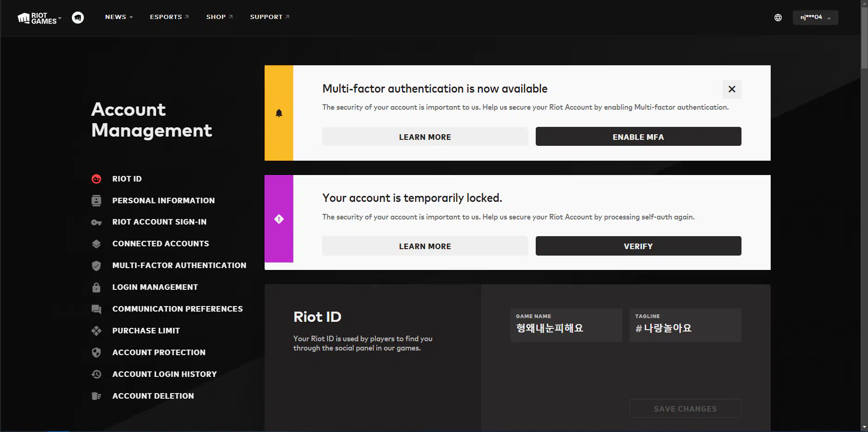Open the NEWS dropdown menu
This screenshot has height=432, width=868.
pyautogui.click(x=119, y=17)
